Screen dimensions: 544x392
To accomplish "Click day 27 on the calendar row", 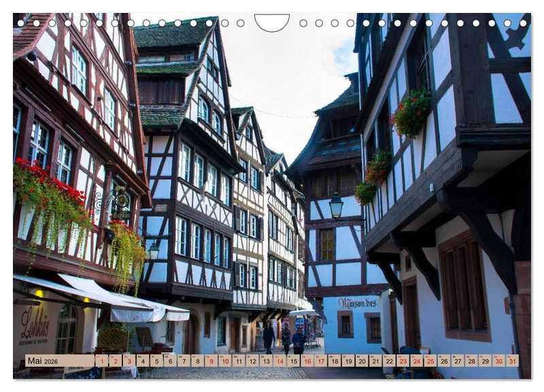I will [457, 361].
